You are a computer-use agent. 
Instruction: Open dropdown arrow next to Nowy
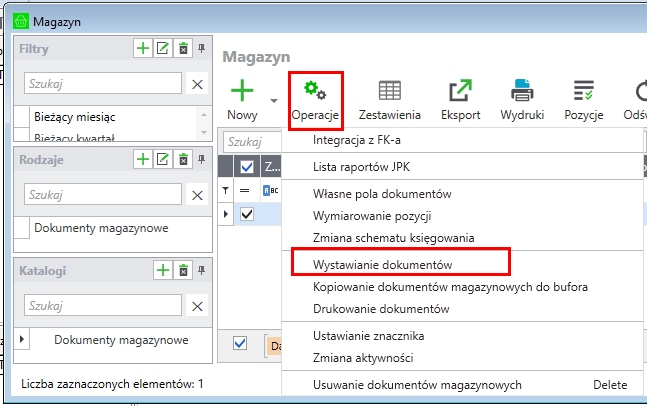tap(273, 100)
